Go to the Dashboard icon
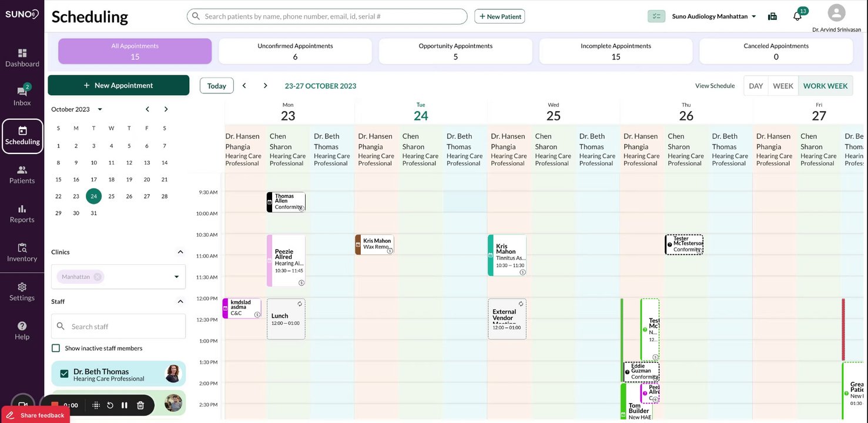Viewport: 868px width, 423px height. 22,57
